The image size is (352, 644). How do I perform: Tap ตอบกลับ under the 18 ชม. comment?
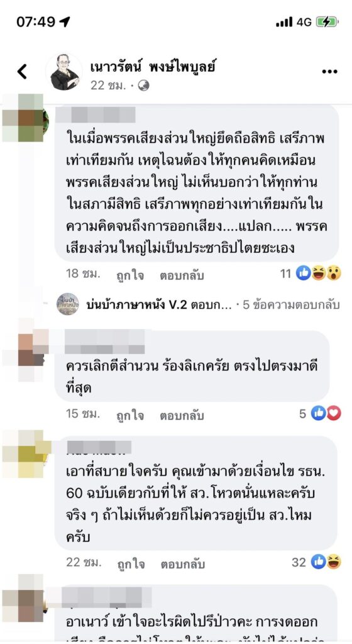pos(182,275)
